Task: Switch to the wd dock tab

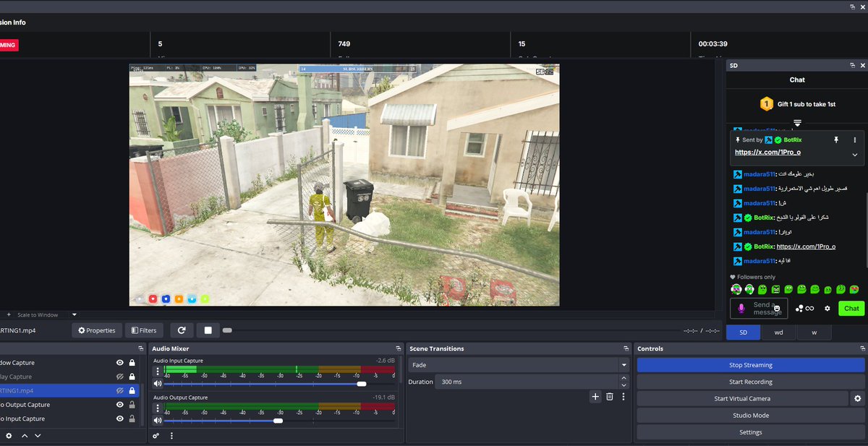Action: pyautogui.click(x=778, y=333)
